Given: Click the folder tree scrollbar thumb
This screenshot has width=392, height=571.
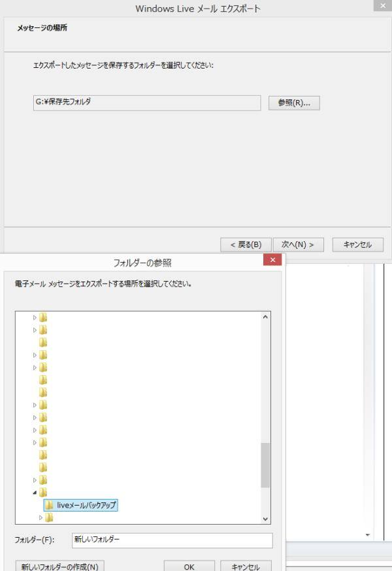Looking at the screenshot, I should 265,465.
